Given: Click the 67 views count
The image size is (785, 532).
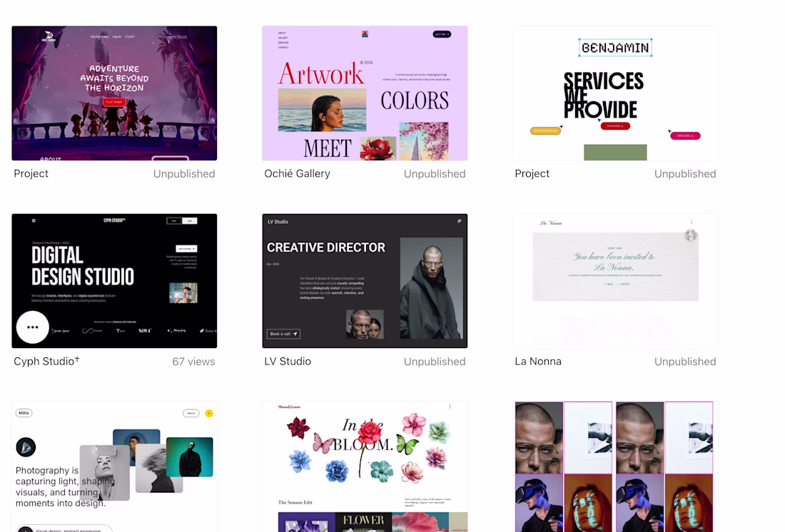Looking at the screenshot, I should coord(193,362).
